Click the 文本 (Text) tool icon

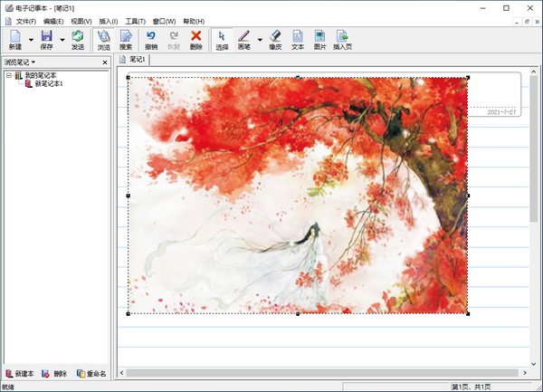click(298, 40)
